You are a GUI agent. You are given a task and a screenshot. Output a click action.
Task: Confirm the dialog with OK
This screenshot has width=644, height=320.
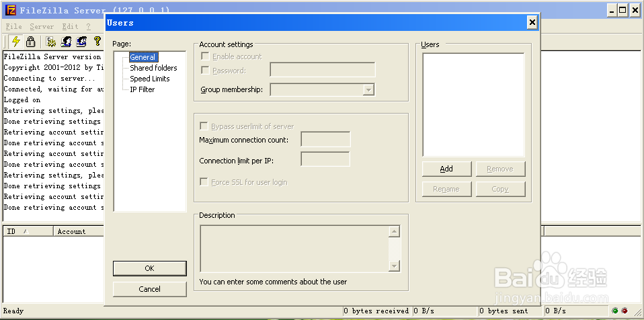pyautogui.click(x=149, y=268)
